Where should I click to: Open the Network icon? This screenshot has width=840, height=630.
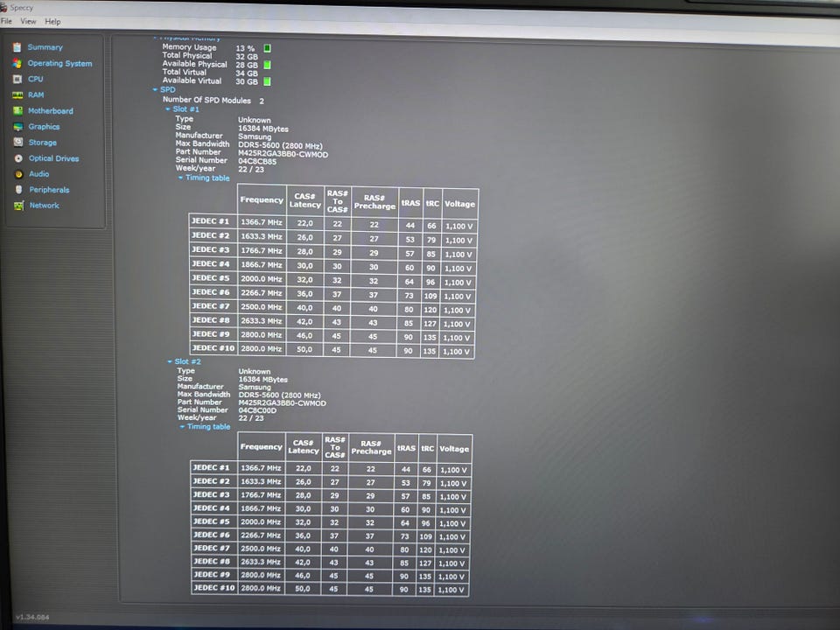coord(18,205)
